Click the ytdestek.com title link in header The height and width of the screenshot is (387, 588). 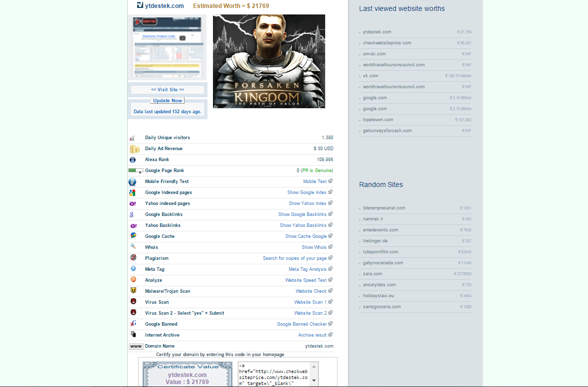(164, 5)
